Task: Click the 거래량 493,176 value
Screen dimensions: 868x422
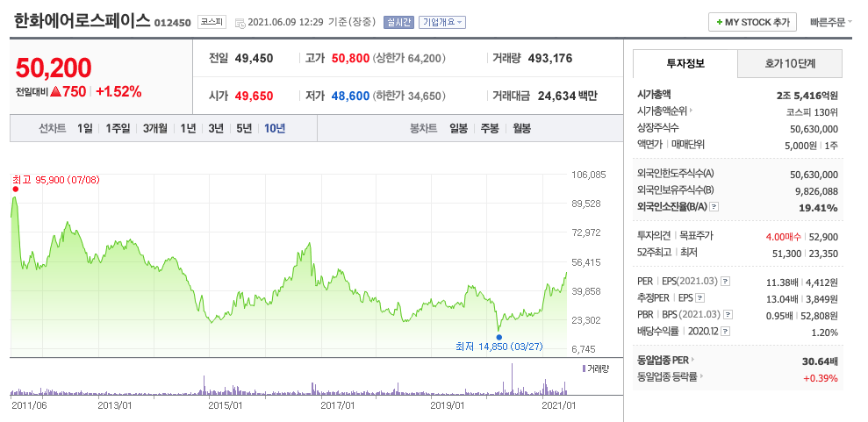Action: point(550,58)
